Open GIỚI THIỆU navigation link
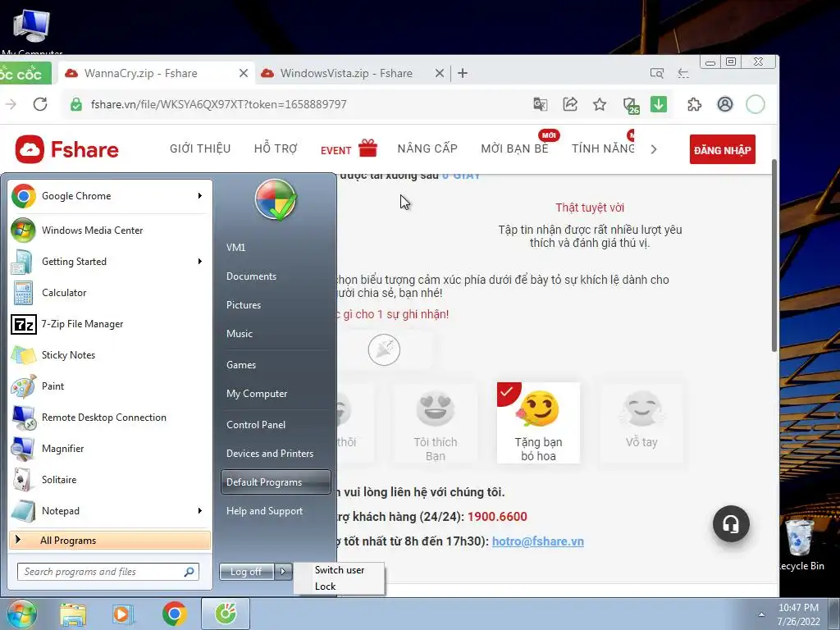Screen dimensions: 840x630 pos(200,148)
